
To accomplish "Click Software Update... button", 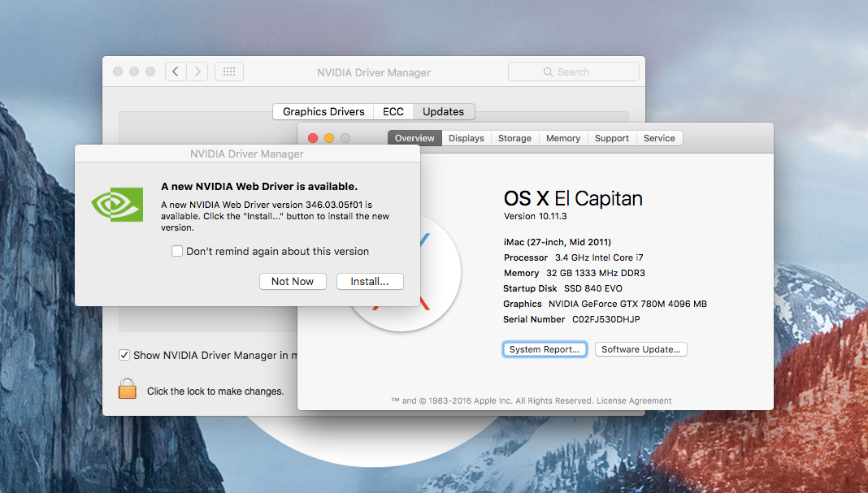I will click(x=641, y=349).
